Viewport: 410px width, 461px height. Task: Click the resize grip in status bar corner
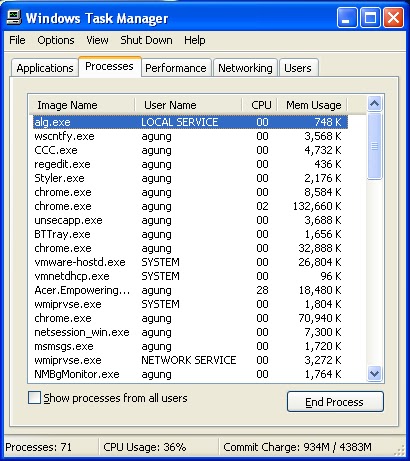(x=400, y=450)
